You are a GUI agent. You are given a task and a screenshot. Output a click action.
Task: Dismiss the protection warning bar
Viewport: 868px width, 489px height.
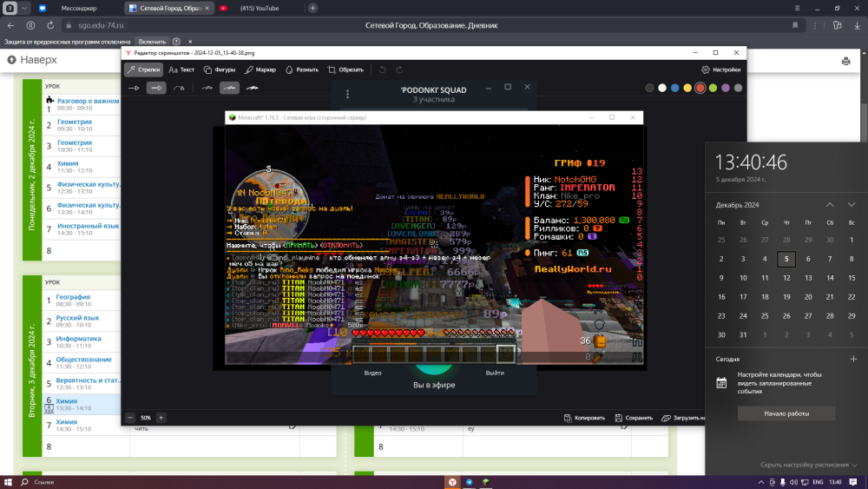(x=190, y=42)
